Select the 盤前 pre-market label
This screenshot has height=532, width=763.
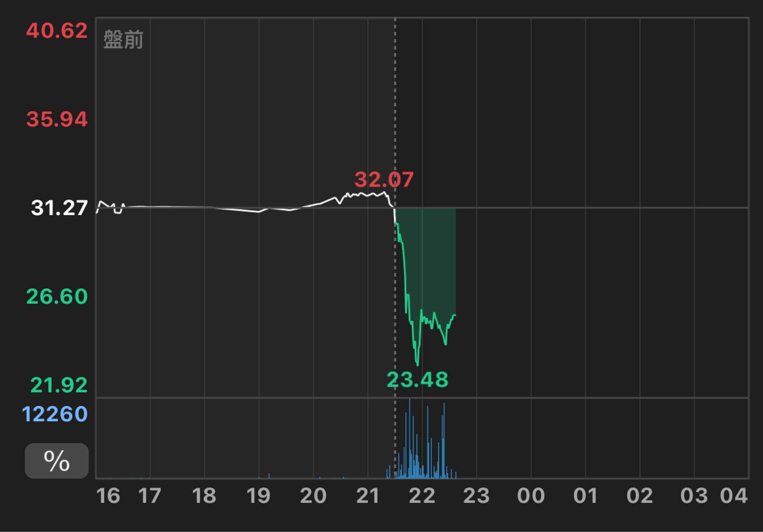coord(123,39)
